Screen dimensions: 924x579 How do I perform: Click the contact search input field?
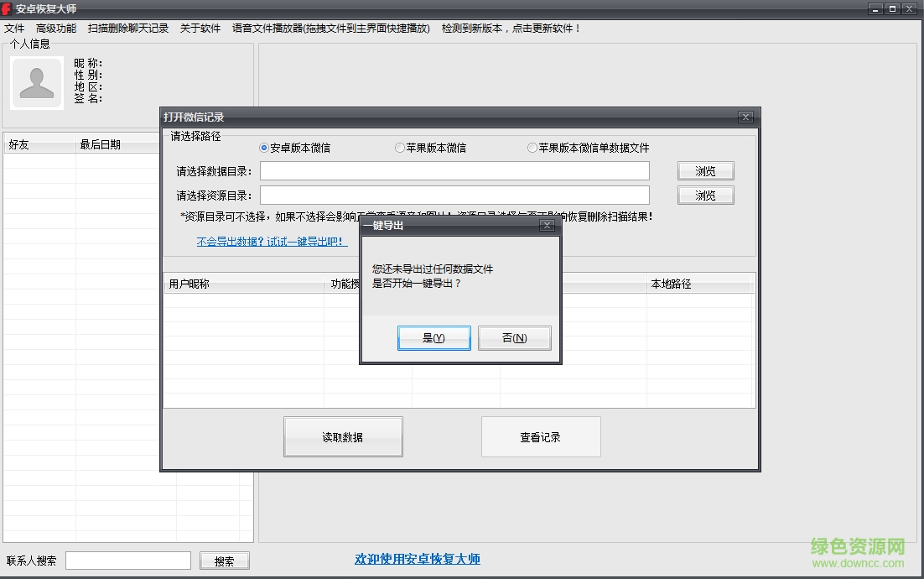pyautogui.click(x=127, y=560)
